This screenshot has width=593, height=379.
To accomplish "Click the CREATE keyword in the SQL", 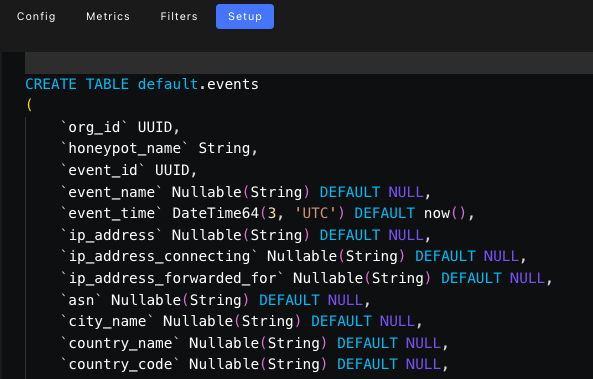I will 51,84.
